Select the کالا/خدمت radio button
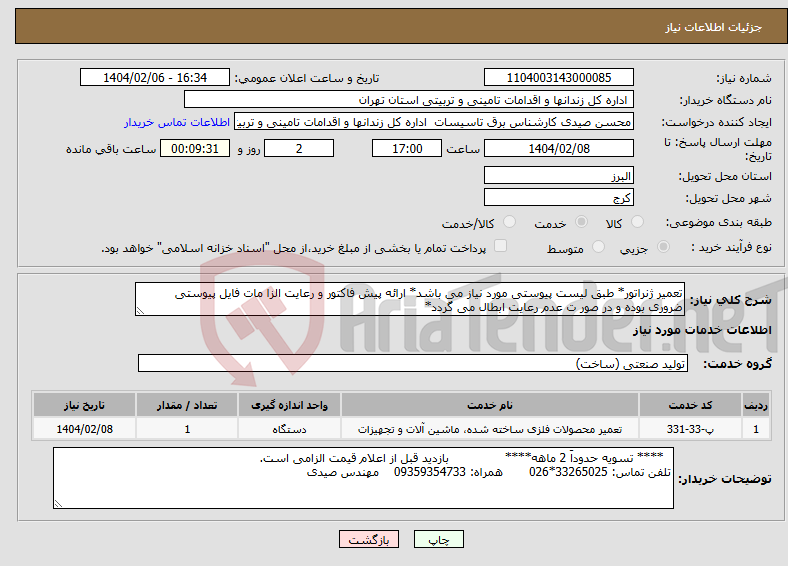 [510, 222]
